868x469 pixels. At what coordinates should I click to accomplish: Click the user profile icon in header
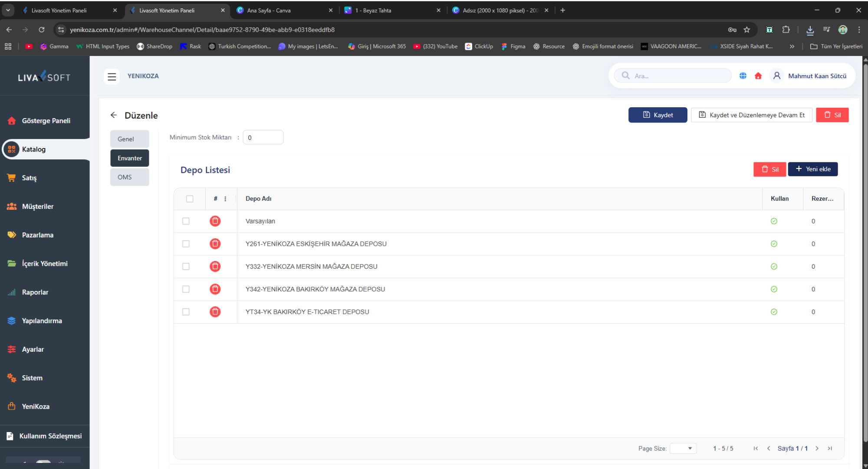coord(777,76)
